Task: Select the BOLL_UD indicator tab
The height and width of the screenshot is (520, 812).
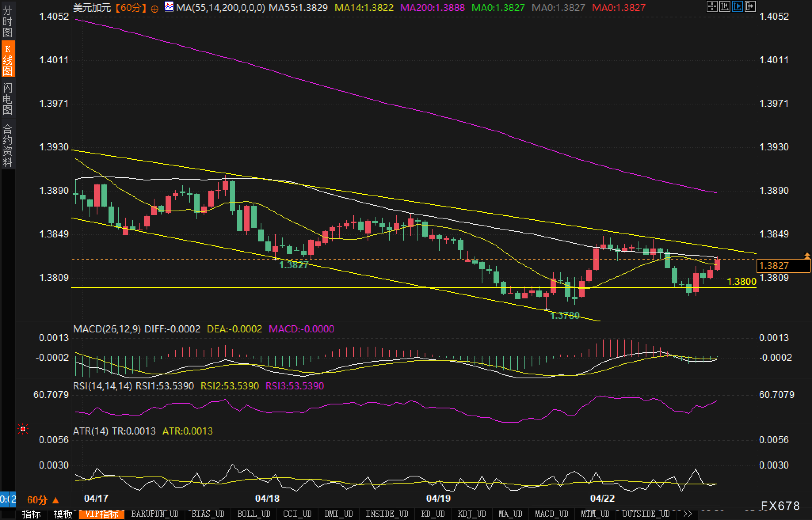Action: point(254,514)
